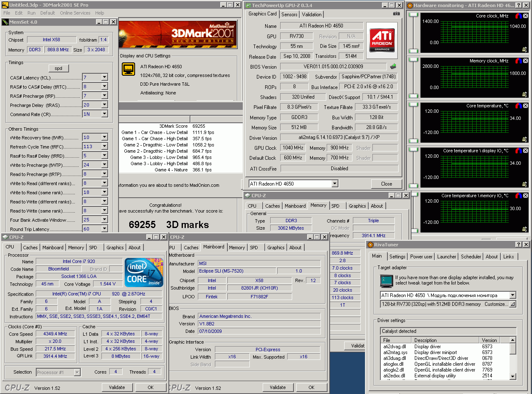Click lock icon on display IO temperature graph
Screen dimensions: 532x394
[525, 184]
